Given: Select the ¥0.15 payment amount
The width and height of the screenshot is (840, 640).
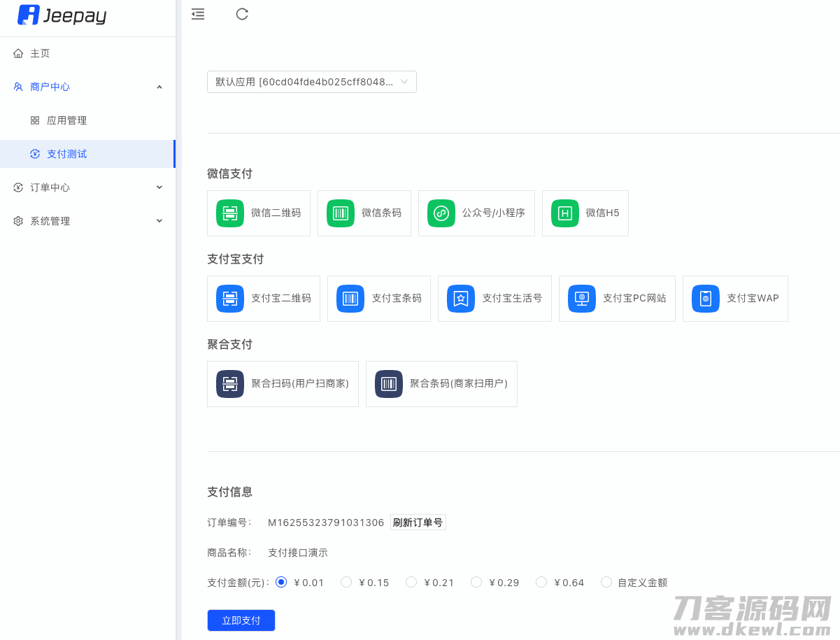Looking at the screenshot, I should (x=346, y=582).
